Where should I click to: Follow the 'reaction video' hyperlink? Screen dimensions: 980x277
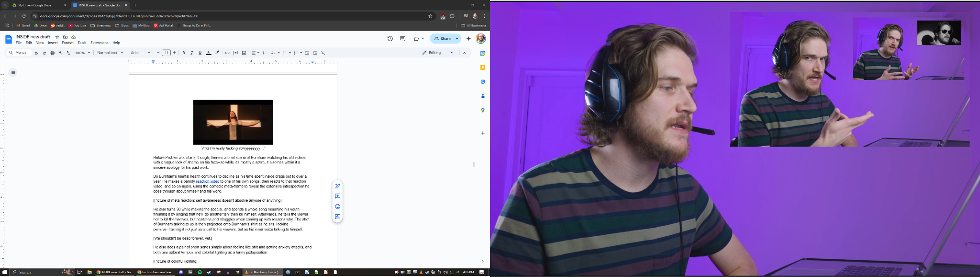coord(207,182)
